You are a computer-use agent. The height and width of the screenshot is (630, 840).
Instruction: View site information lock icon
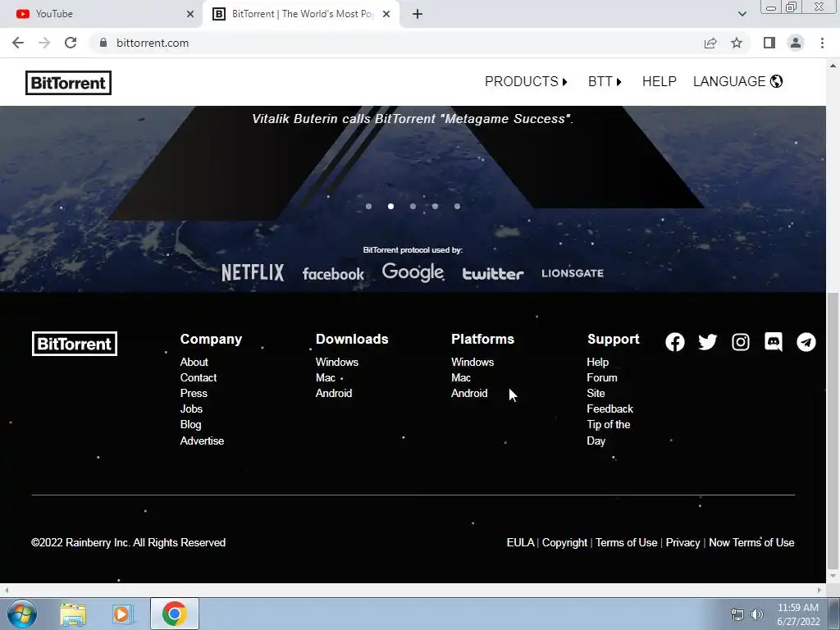pos(103,43)
